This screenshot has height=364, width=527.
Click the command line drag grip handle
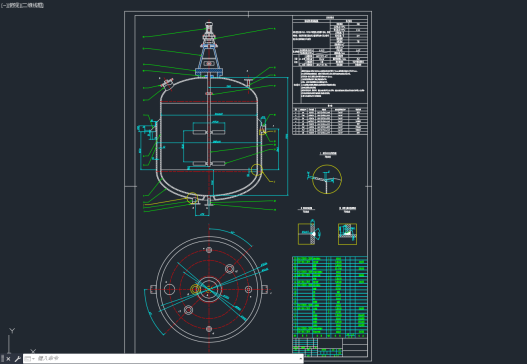[2, 359]
